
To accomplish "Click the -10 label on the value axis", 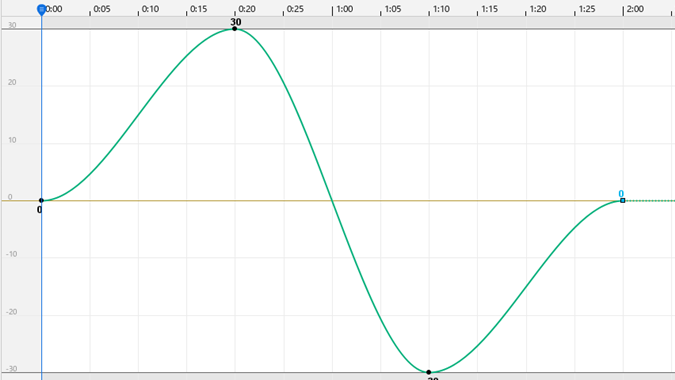I will point(11,254).
